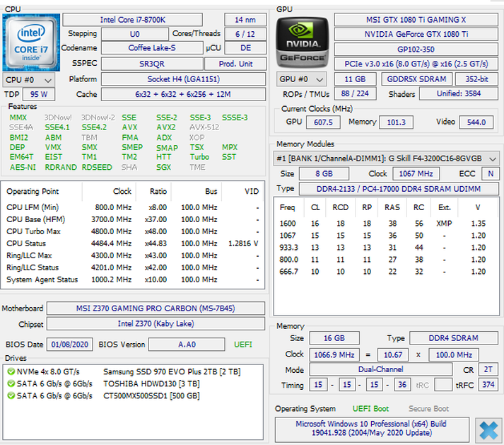Screen dimensions: 504x445
Task: Click the ECC N value field
Action: click(x=490, y=174)
